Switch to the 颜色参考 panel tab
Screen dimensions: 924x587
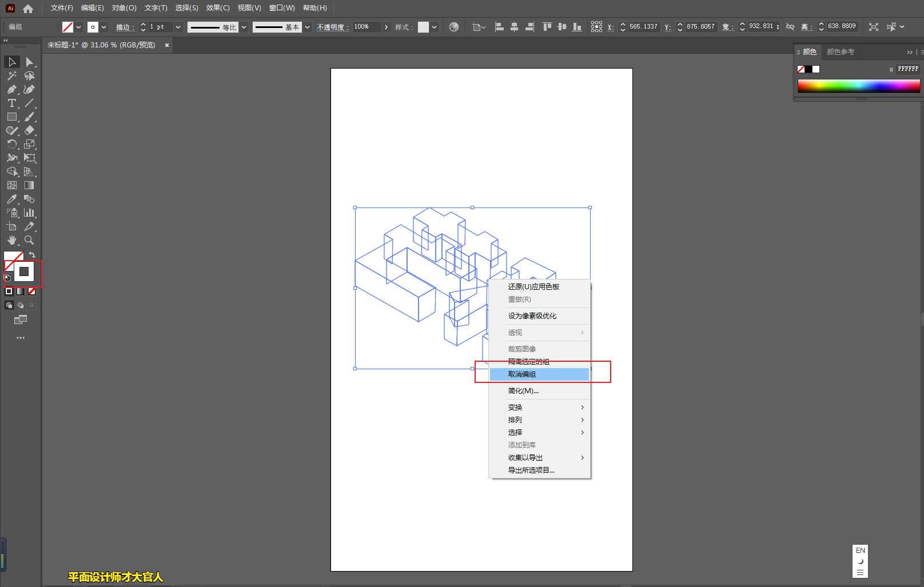point(841,52)
